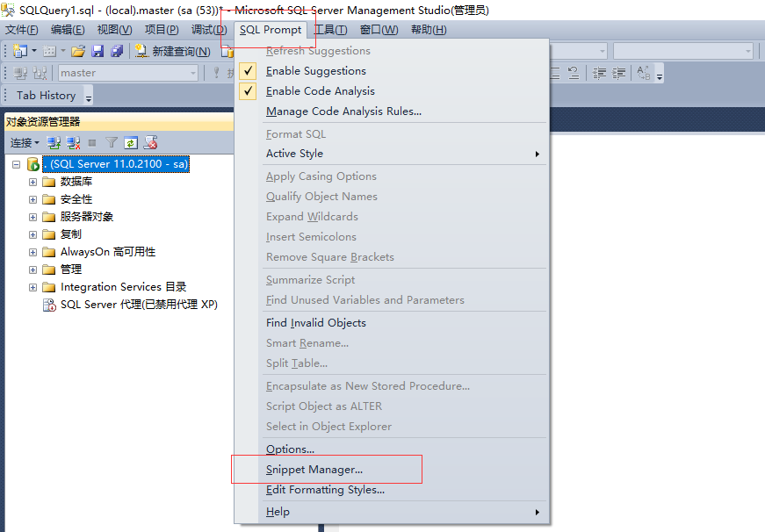Click the SQL Server Agent icon

(x=49, y=305)
